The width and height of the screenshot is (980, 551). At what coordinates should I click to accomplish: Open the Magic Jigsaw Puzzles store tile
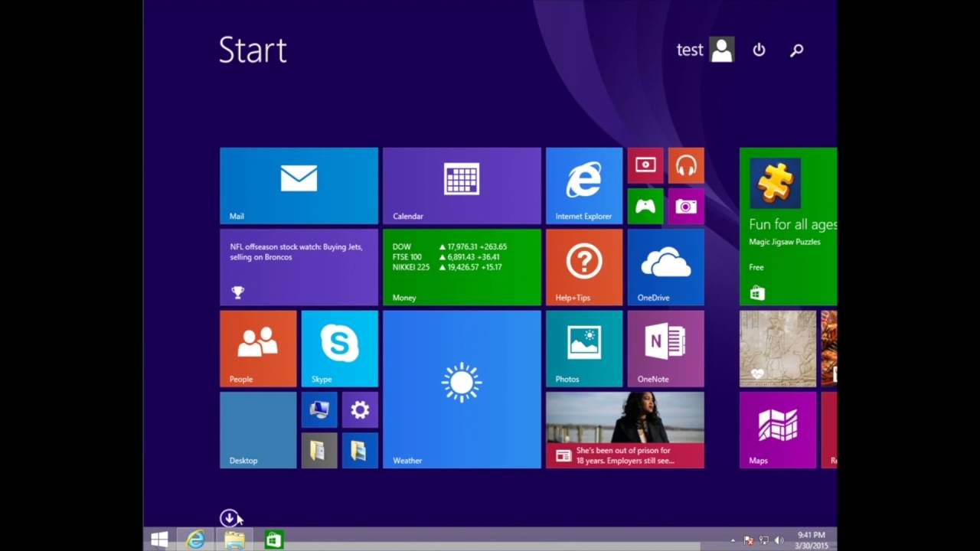(x=789, y=227)
